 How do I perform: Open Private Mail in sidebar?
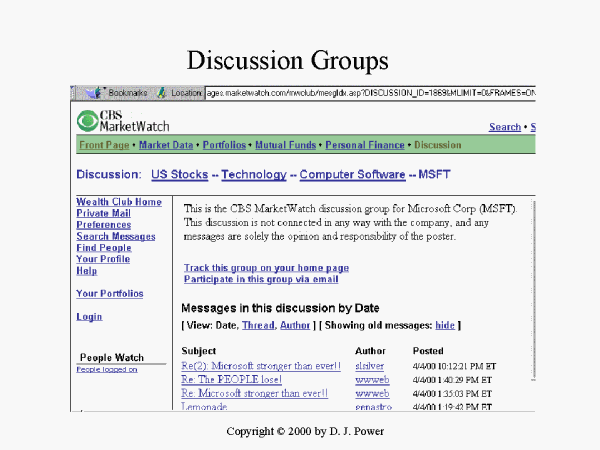[x=103, y=213]
